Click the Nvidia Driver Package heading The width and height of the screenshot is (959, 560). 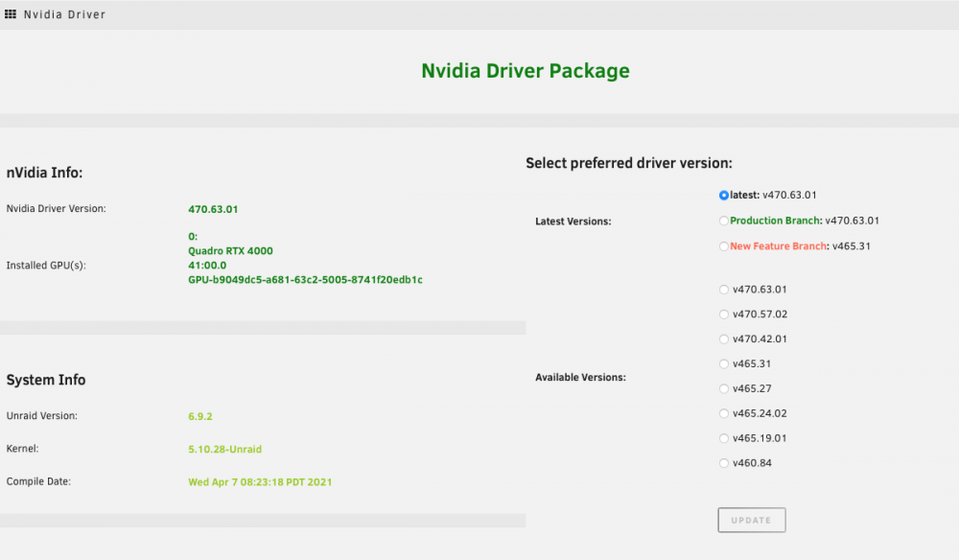tap(526, 71)
